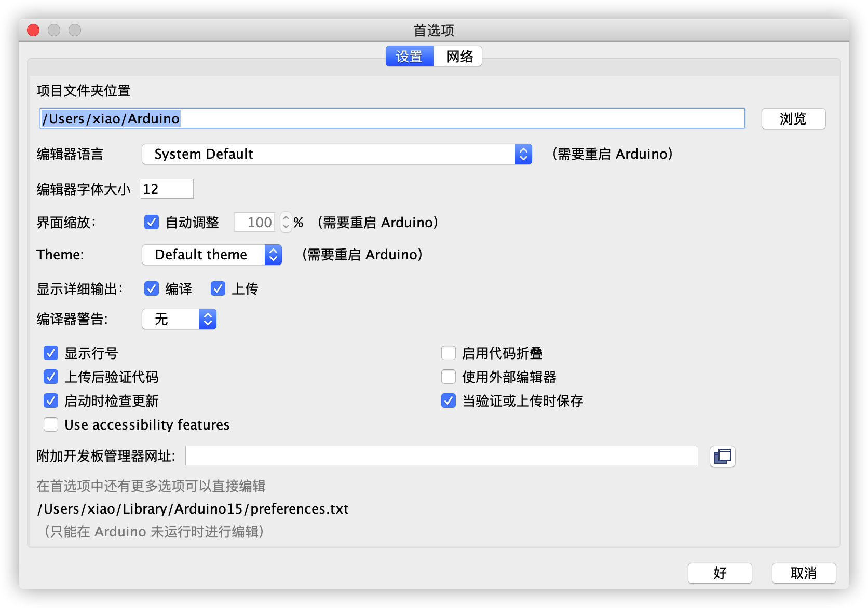Toggle the 自动调整 interface scale checkbox
Screen dimensions: 868x608
pos(152,223)
